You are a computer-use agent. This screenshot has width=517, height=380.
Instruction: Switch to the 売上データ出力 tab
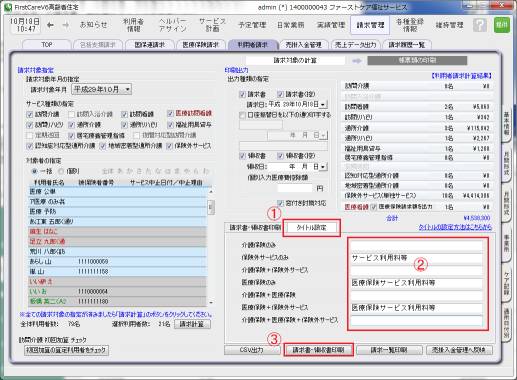pyautogui.click(x=355, y=45)
